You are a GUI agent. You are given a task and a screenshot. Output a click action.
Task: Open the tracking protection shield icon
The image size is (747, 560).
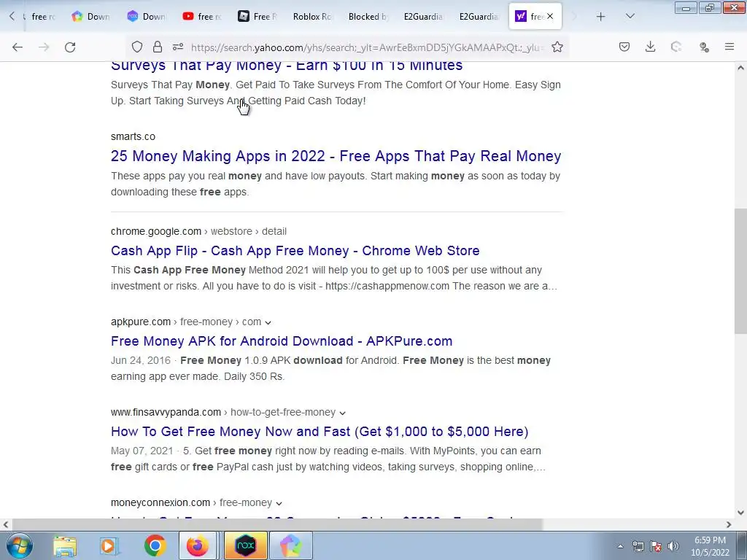(x=137, y=47)
